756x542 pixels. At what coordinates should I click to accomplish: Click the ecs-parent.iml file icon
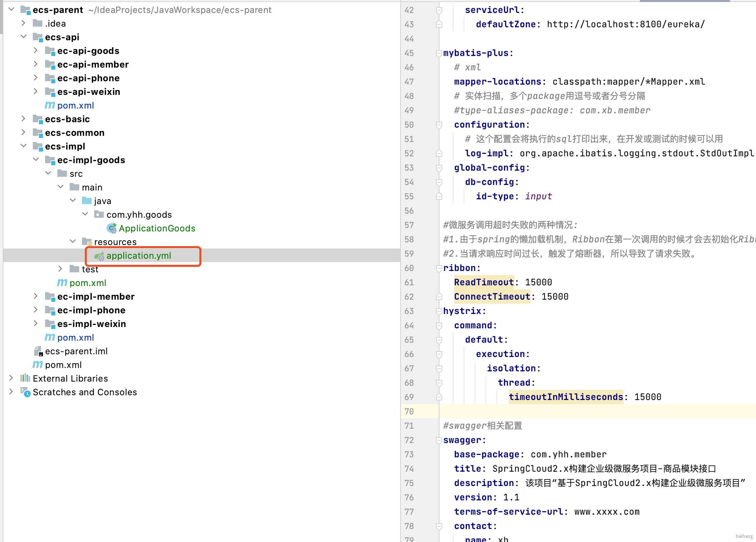38,351
